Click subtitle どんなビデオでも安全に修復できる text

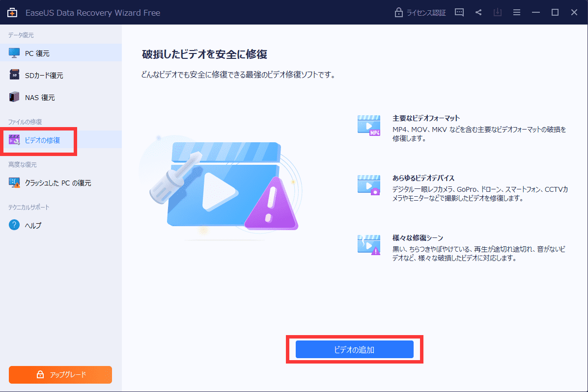238,75
